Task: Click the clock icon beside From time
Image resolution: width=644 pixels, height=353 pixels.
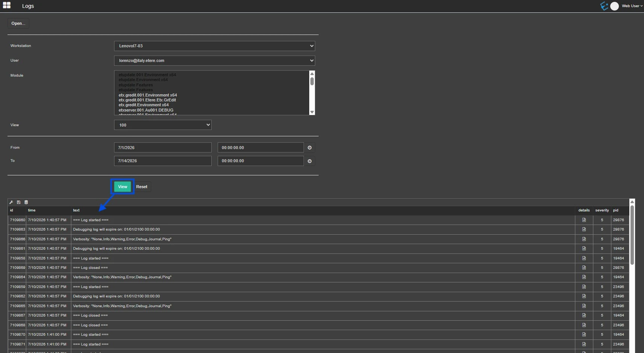Action: [310, 148]
